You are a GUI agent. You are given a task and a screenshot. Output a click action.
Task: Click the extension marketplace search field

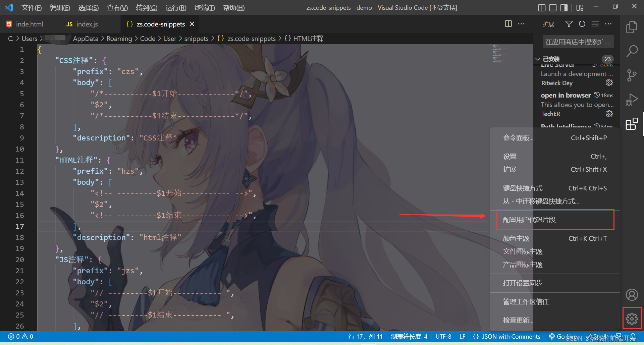[x=578, y=42]
